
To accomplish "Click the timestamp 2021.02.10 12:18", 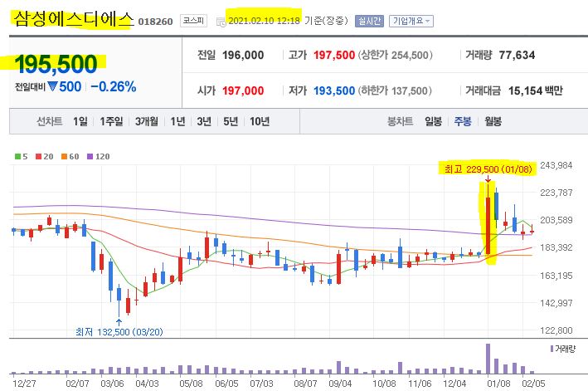I will point(264,21).
